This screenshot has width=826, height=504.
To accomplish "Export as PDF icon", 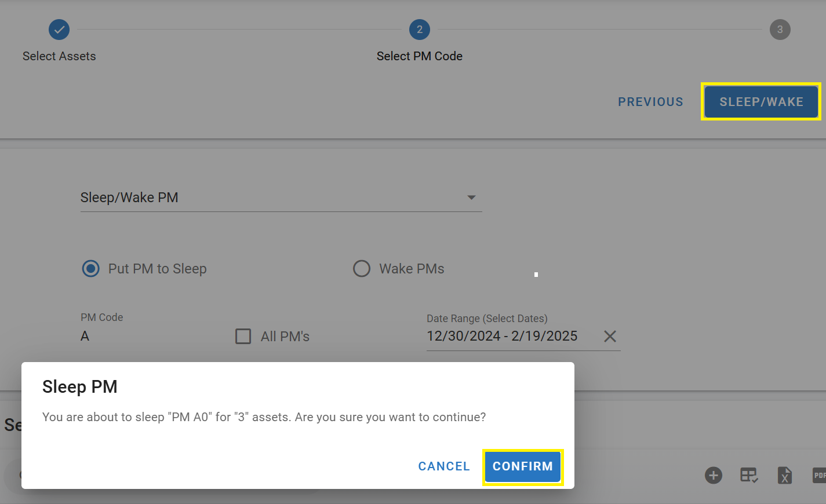I will pyautogui.click(x=818, y=476).
